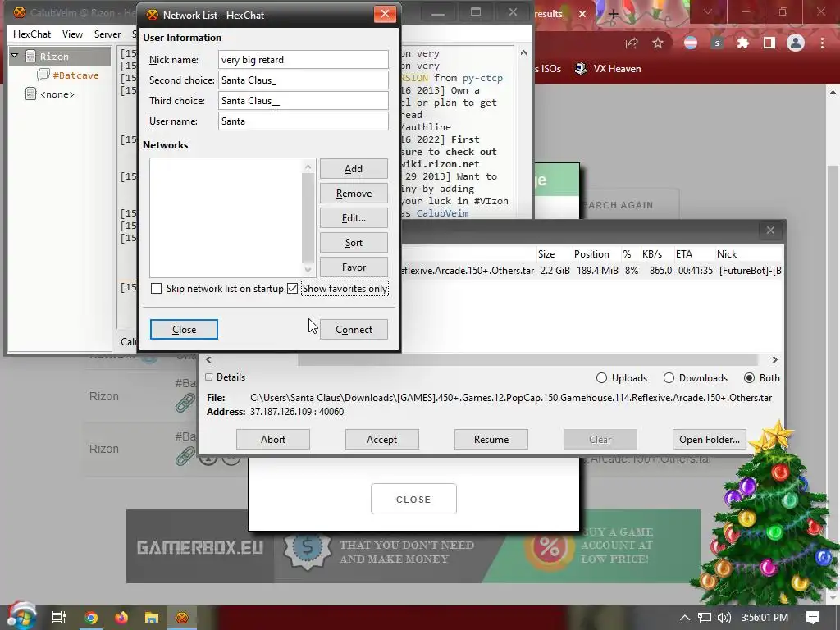
Task: Click the Third choice nick field
Action: 304,101
